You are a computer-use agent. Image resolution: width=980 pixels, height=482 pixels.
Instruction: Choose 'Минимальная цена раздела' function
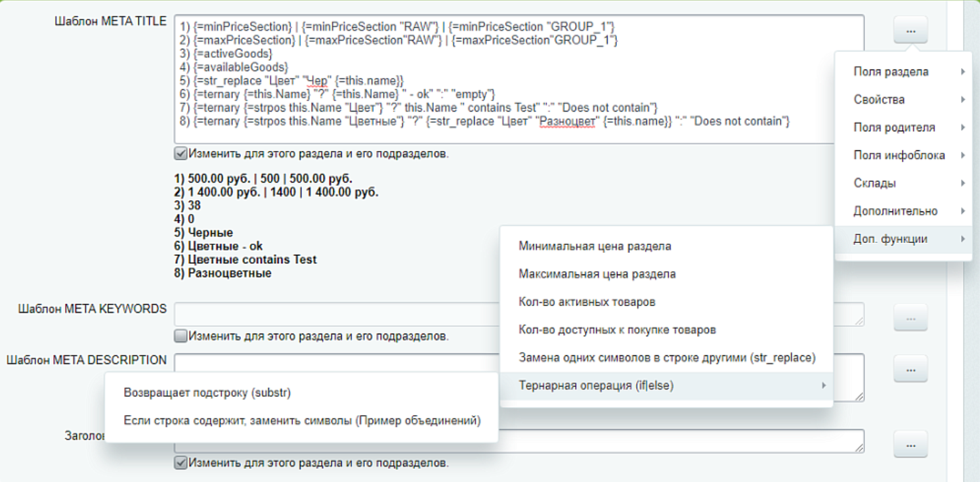(666, 247)
